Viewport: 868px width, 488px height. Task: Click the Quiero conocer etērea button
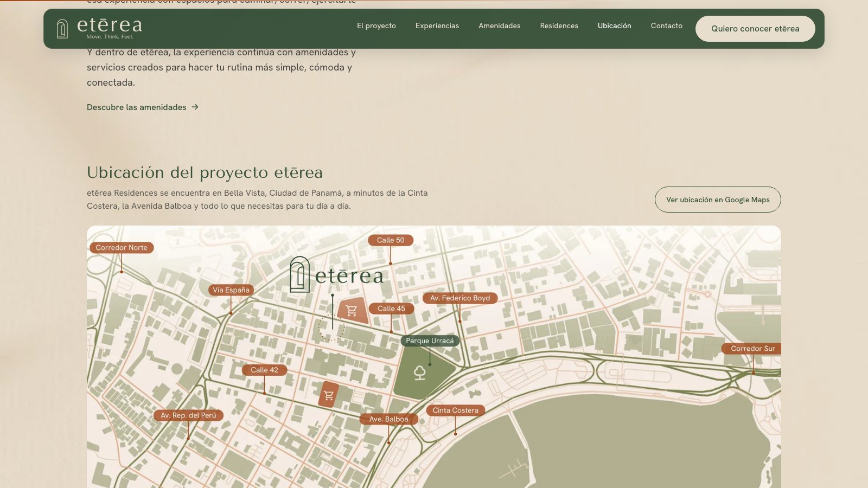(755, 29)
